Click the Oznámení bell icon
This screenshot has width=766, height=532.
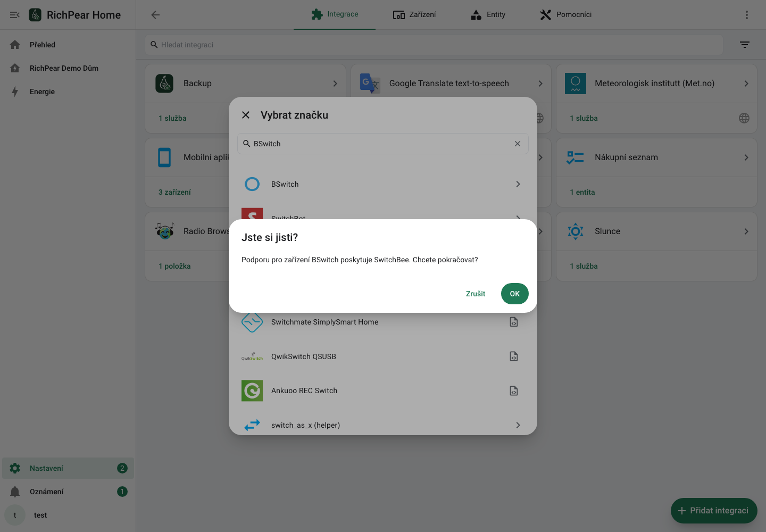pos(15,492)
